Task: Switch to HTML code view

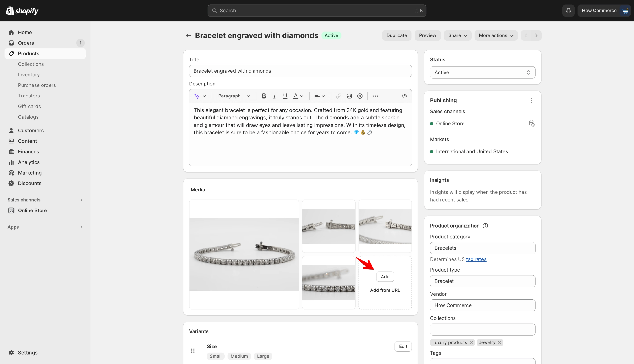Action: [404, 96]
